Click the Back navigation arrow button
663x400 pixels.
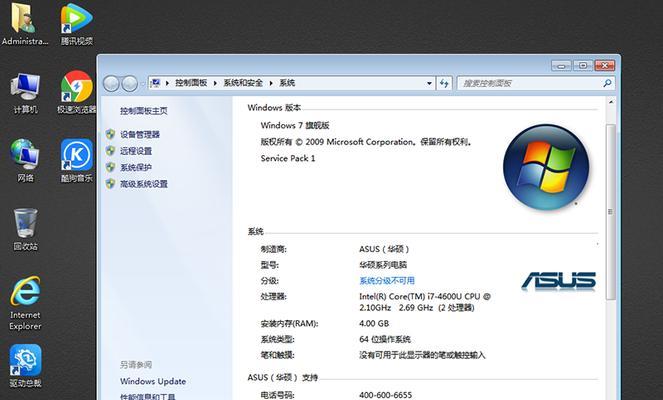(111, 84)
